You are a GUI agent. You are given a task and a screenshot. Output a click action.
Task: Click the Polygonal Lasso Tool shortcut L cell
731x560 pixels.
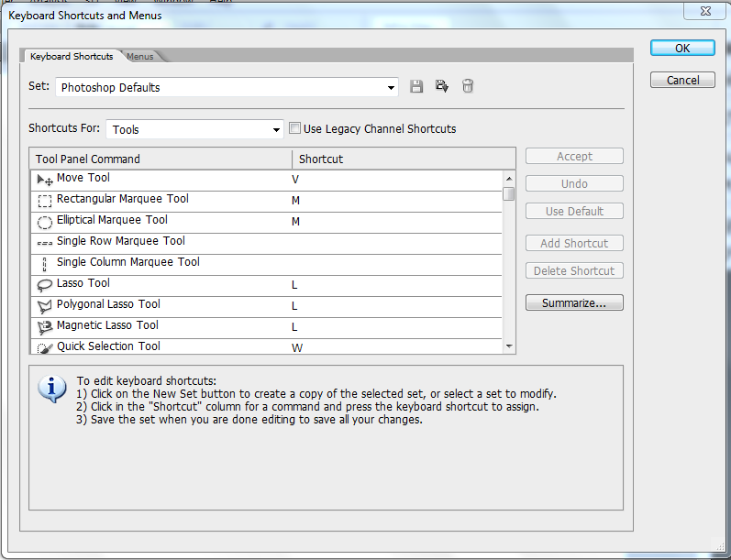pyautogui.click(x=396, y=306)
